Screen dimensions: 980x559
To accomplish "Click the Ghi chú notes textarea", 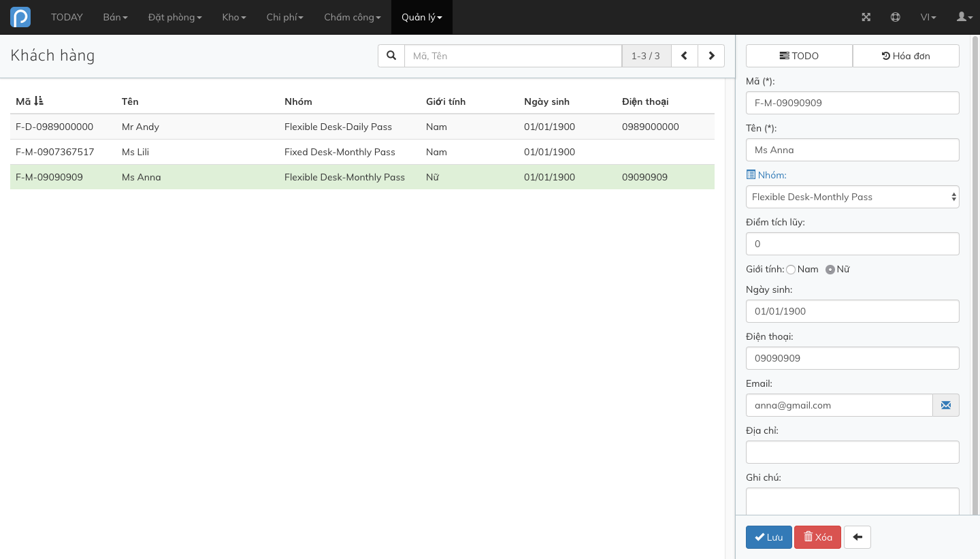I will point(853,501).
